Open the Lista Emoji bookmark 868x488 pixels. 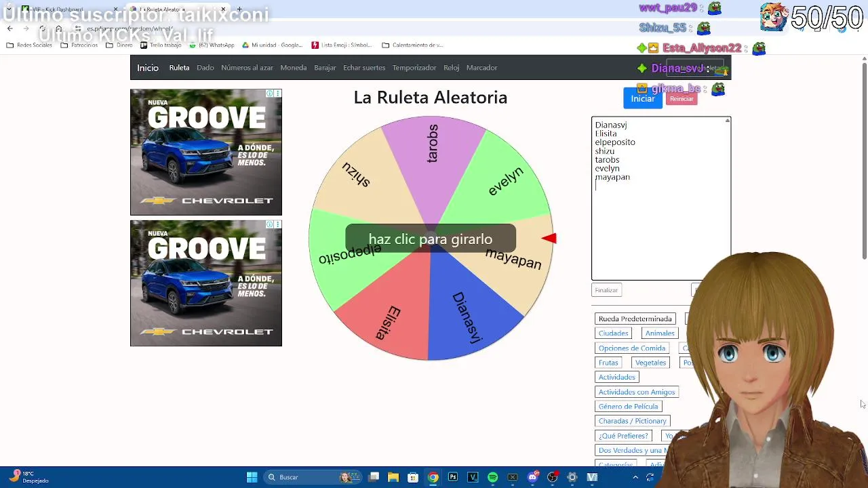click(342, 45)
